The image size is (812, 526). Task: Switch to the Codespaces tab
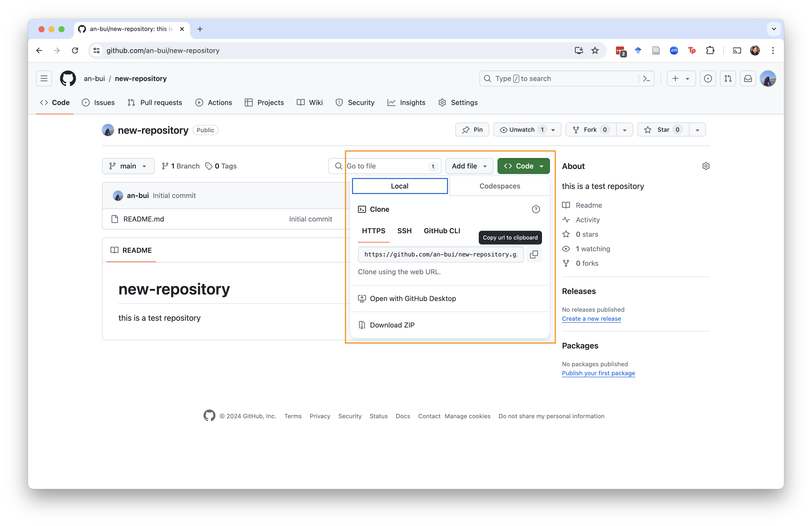[499, 186]
